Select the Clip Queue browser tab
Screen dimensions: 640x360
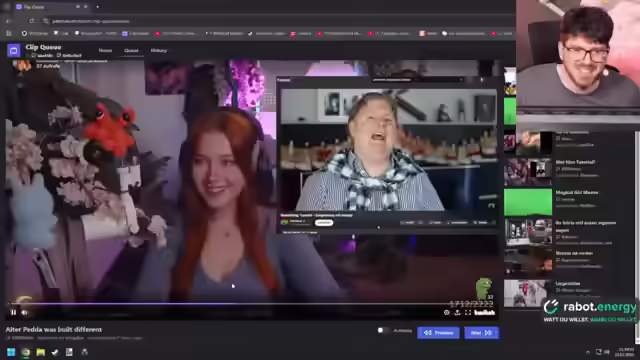coord(51,7)
